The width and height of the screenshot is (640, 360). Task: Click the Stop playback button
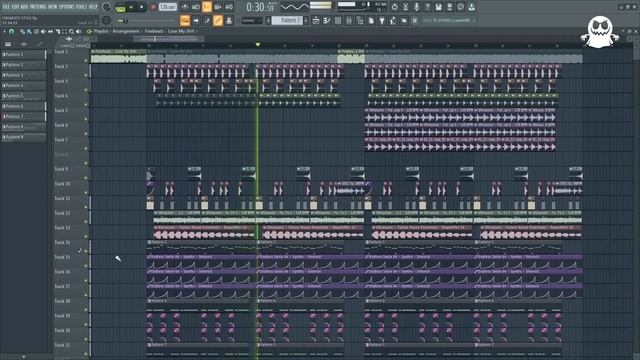point(142,7)
